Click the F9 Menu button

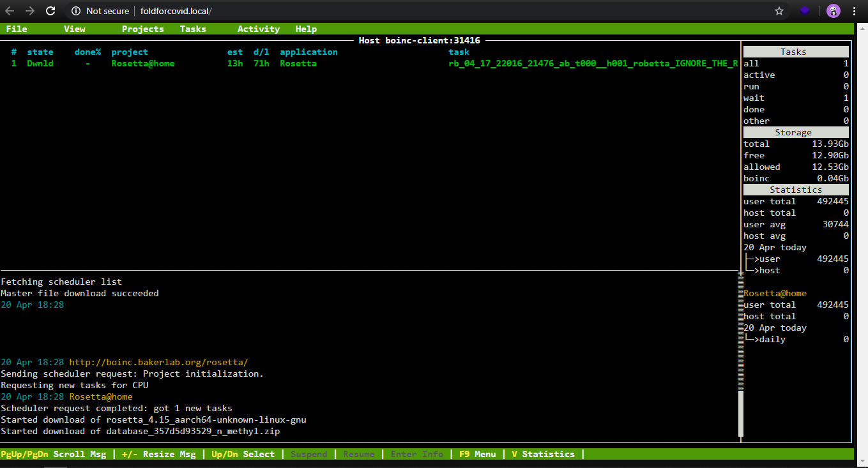pos(477,454)
